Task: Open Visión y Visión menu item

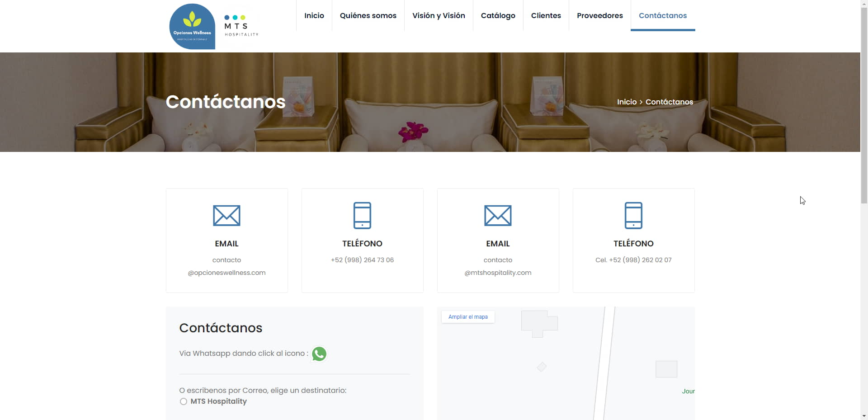Action: (x=439, y=15)
